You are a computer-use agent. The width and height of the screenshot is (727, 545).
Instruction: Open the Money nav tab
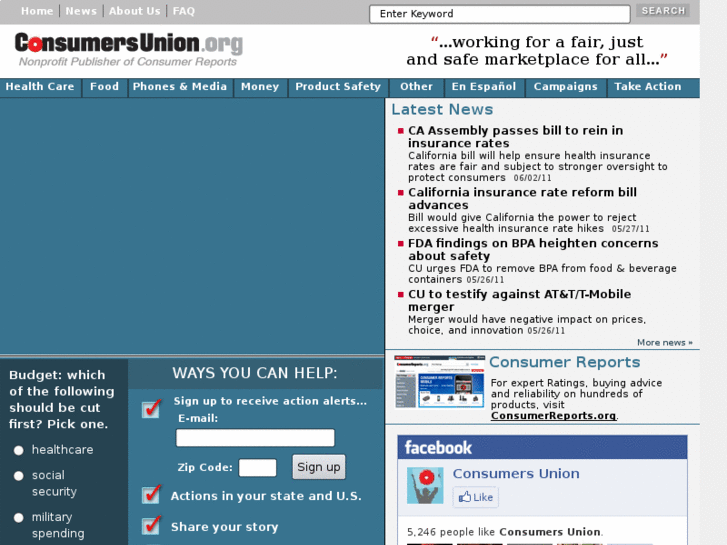[x=260, y=87]
